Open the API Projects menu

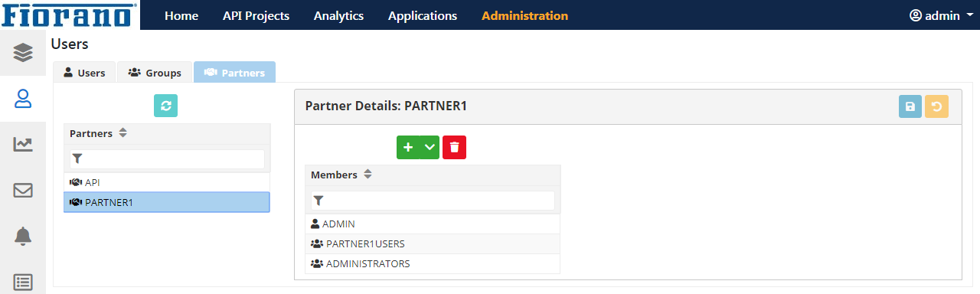pyautogui.click(x=256, y=15)
